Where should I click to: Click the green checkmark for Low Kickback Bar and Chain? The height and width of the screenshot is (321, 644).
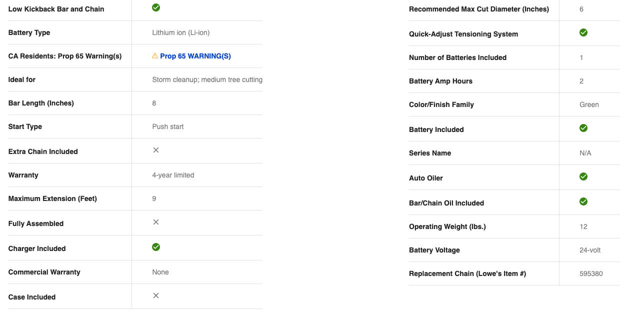click(156, 7)
